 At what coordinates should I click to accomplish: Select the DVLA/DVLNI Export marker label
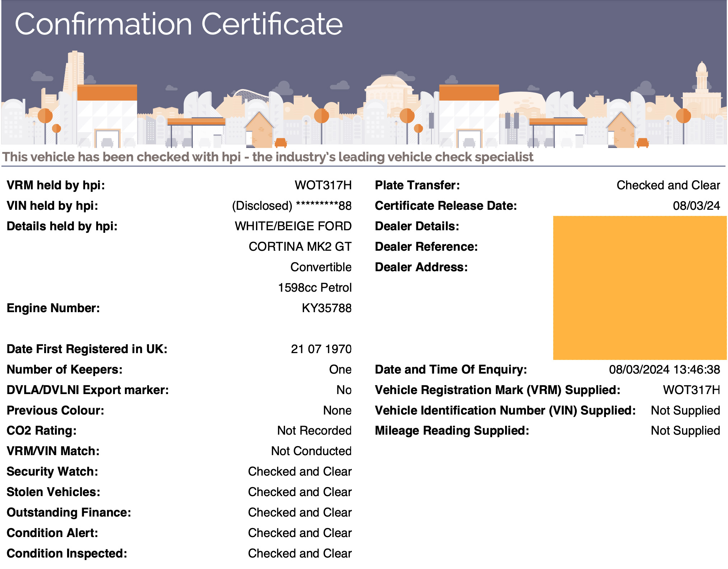tap(88, 390)
